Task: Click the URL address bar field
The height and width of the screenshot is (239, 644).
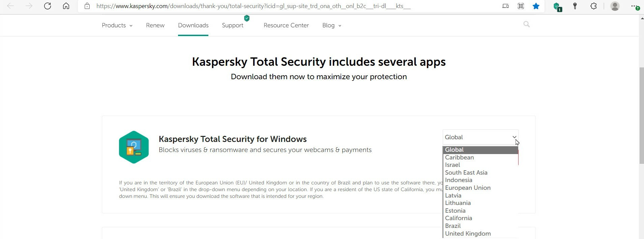Action: [253, 6]
